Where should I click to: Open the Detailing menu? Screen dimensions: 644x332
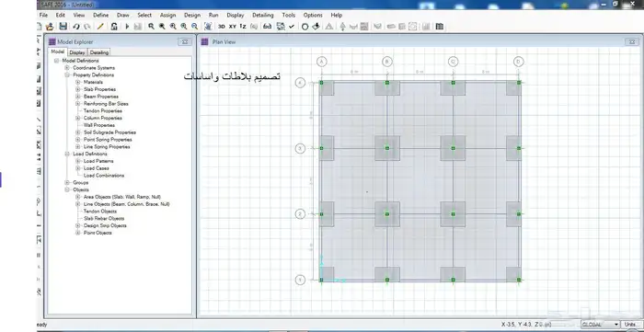pos(263,15)
